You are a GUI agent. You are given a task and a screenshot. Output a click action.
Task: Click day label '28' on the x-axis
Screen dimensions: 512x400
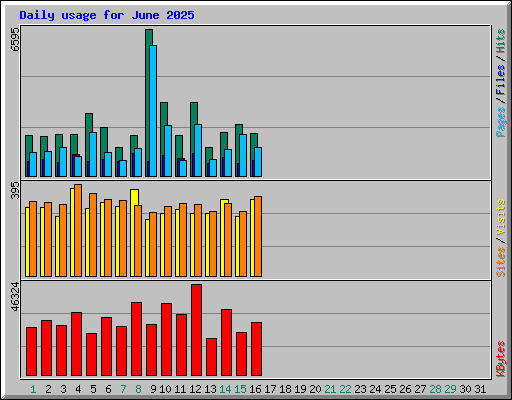[435, 389]
